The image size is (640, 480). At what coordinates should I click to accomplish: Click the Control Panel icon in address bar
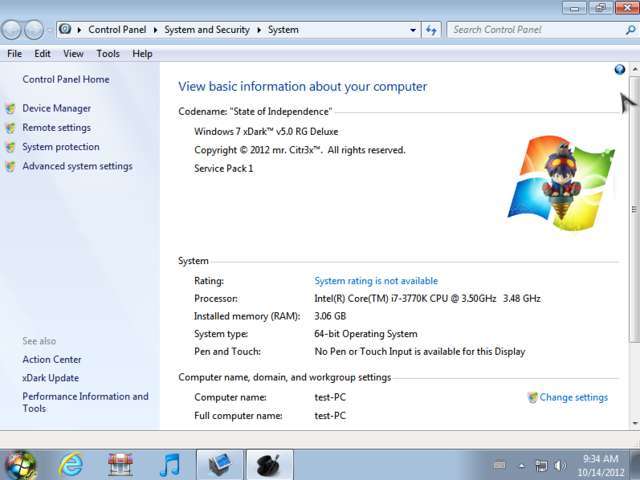click(x=65, y=29)
